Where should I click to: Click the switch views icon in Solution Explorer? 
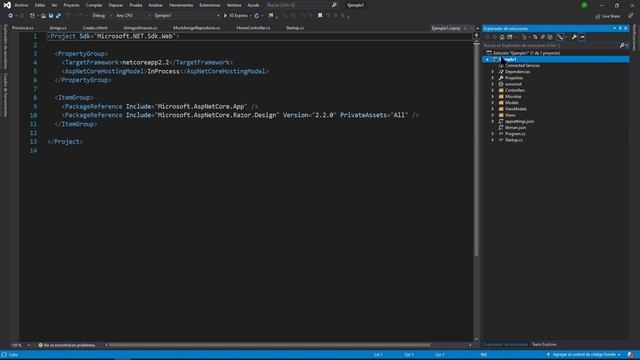(x=510, y=37)
